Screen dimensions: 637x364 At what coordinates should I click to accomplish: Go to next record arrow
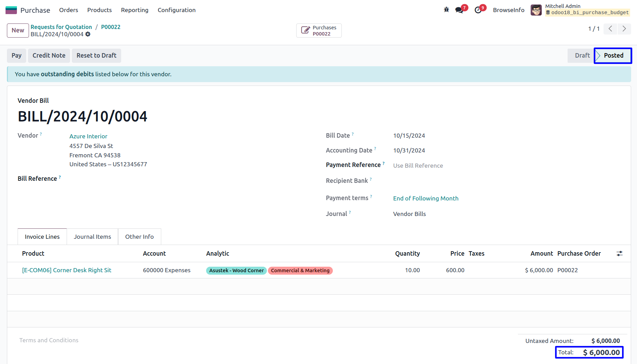point(624,29)
